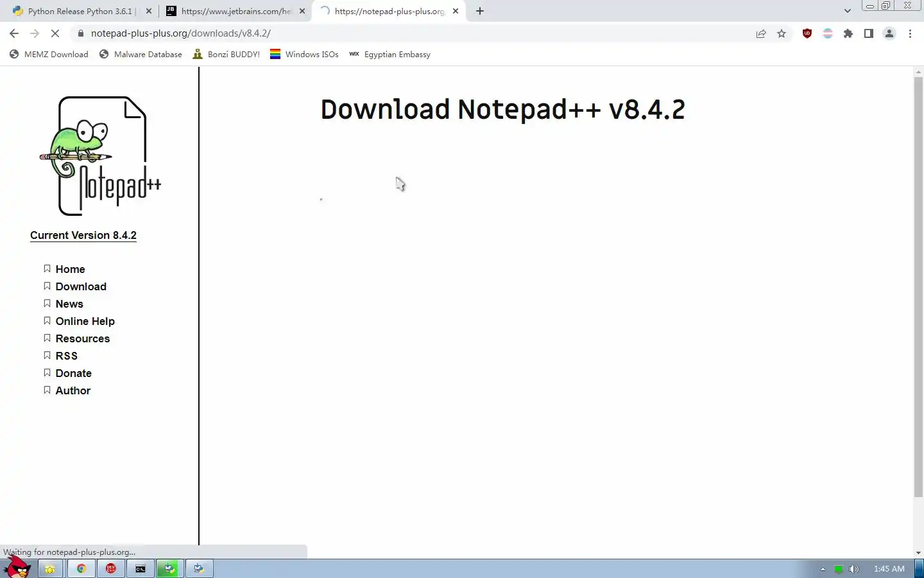Open the Windows ISOs bookmark
This screenshot has width=924, height=578.
click(304, 55)
